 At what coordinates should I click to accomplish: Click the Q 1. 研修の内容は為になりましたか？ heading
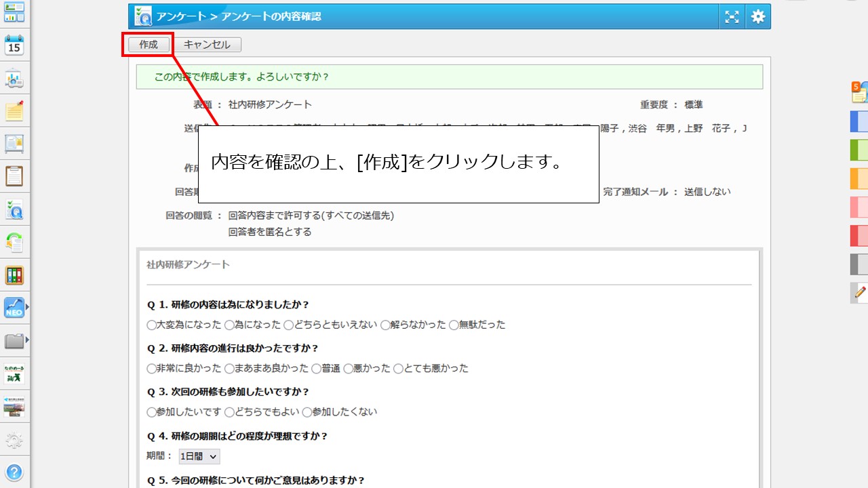tap(228, 304)
